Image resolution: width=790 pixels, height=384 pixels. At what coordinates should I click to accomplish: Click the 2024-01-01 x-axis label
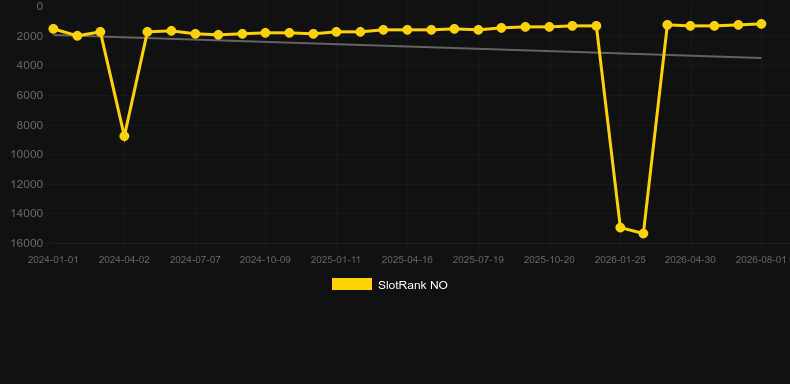tap(53, 260)
